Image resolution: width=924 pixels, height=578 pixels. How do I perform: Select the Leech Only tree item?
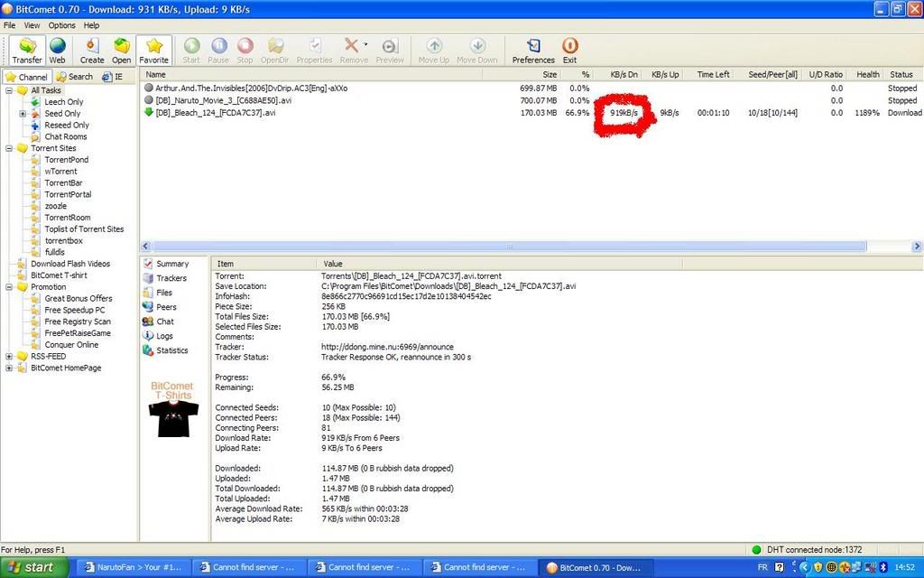(x=64, y=102)
